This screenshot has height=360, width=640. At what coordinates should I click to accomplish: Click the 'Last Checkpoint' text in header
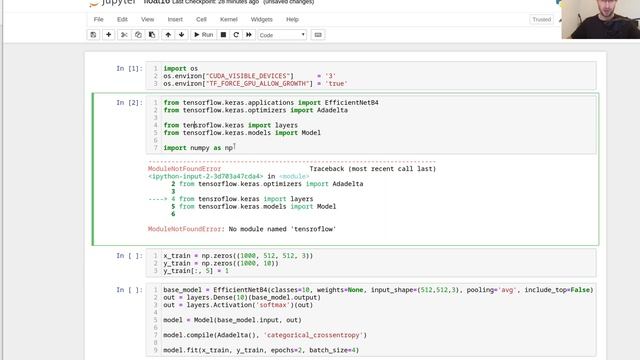[216, 2]
